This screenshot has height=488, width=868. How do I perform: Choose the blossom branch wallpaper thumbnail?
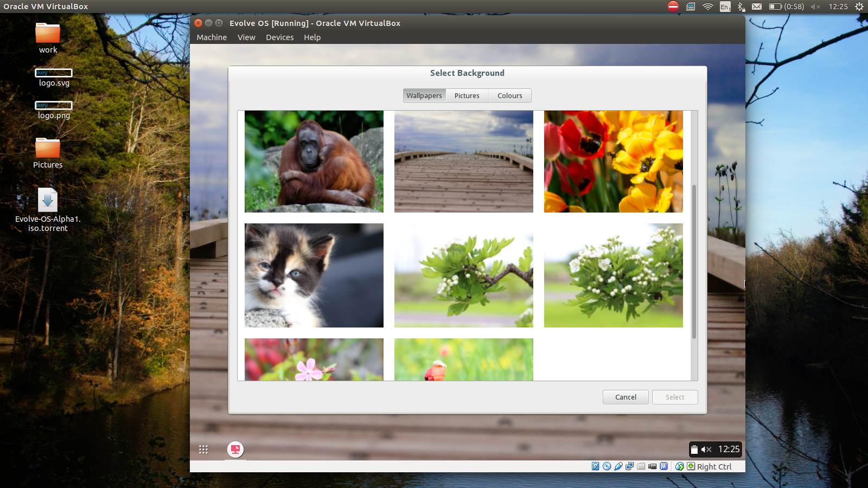tap(464, 275)
